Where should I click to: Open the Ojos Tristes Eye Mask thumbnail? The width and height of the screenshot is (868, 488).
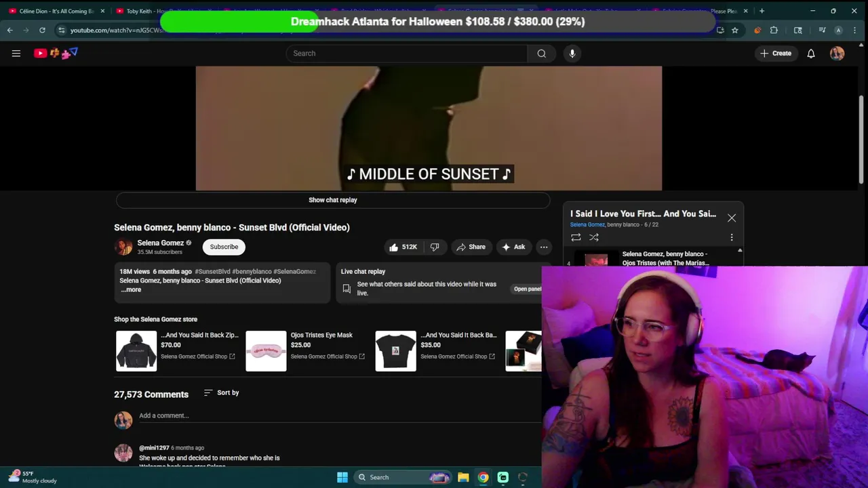266,350
